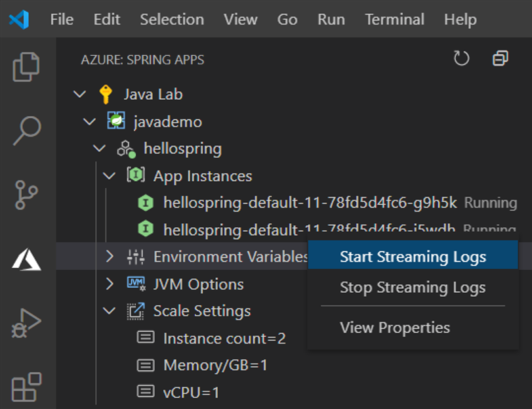Expand the Environment Variables node
Screen dimensions: 532x409
pos(110,256)
